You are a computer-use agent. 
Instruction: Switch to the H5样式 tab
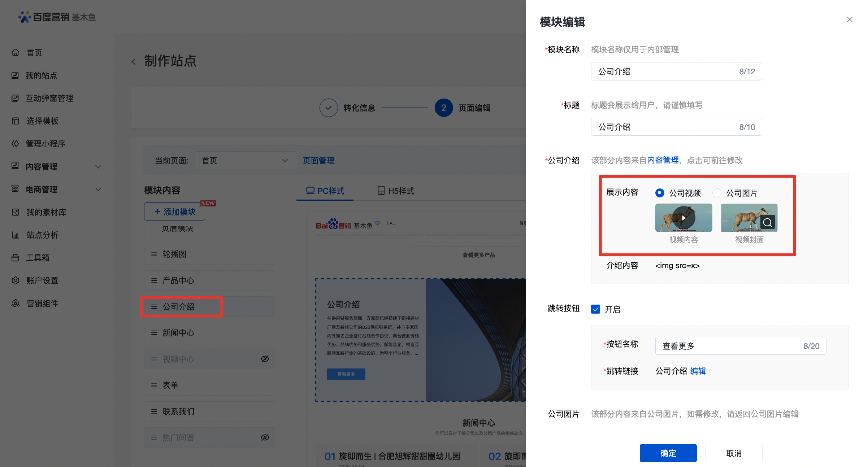tap(396, 191)
